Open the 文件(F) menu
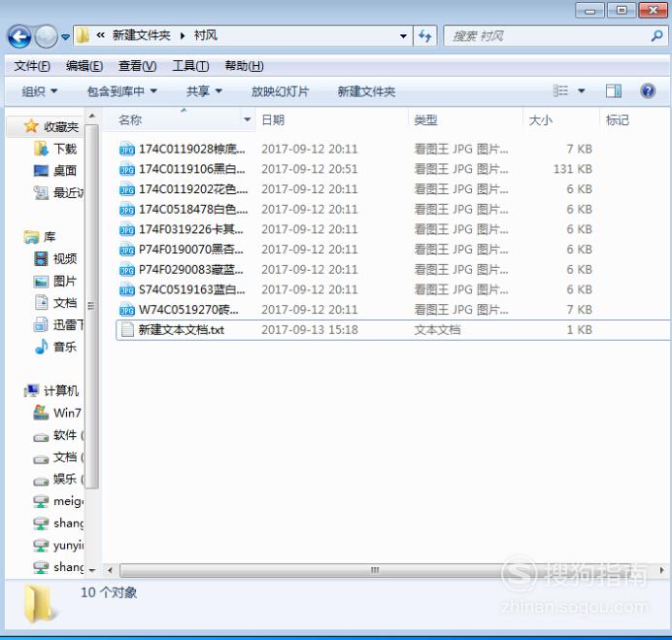Image resolution: width=672 pixels, height=640 pixels. (x=32, y=66)
